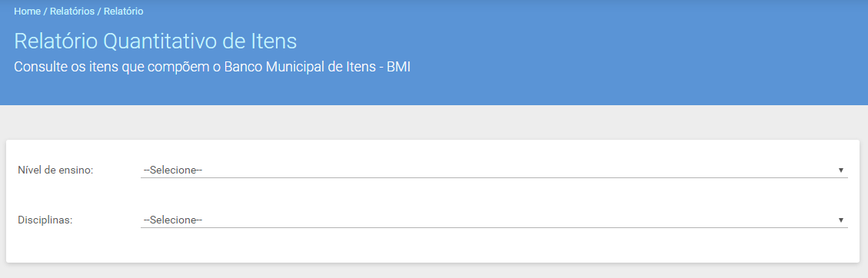Go to Home in the breadcrumb

[x=27, y=11]
